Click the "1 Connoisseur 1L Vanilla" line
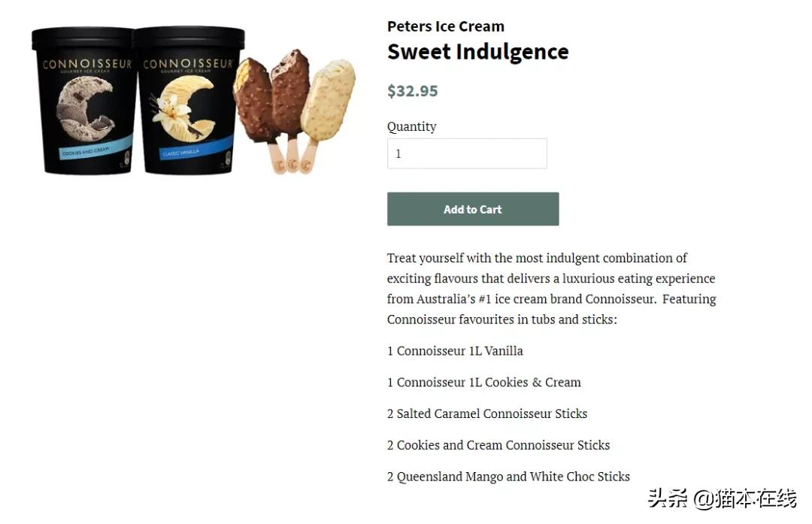Viewport: 812px width, 524px height. (455, 351)
